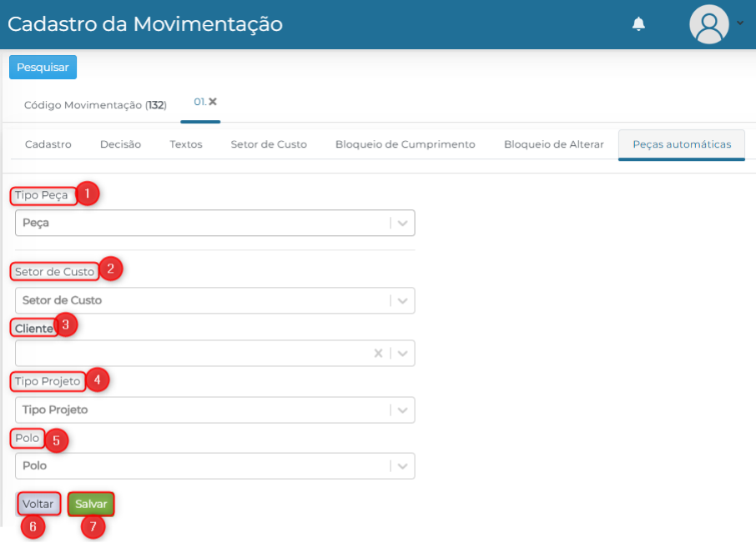Click inside the Polo select field
756x543 pixels.
pos(215,466)
